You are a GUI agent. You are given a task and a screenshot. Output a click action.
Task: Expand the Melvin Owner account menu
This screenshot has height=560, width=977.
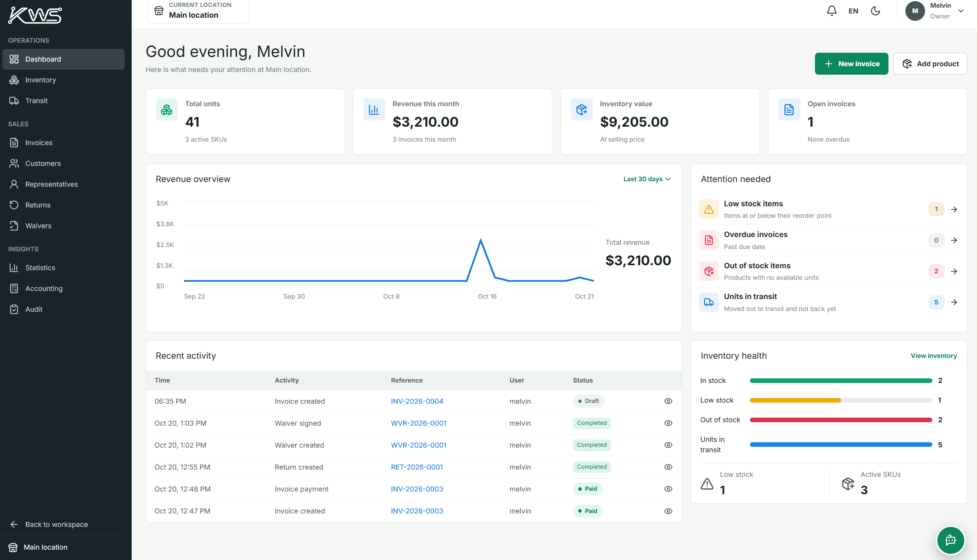[935, 11]
